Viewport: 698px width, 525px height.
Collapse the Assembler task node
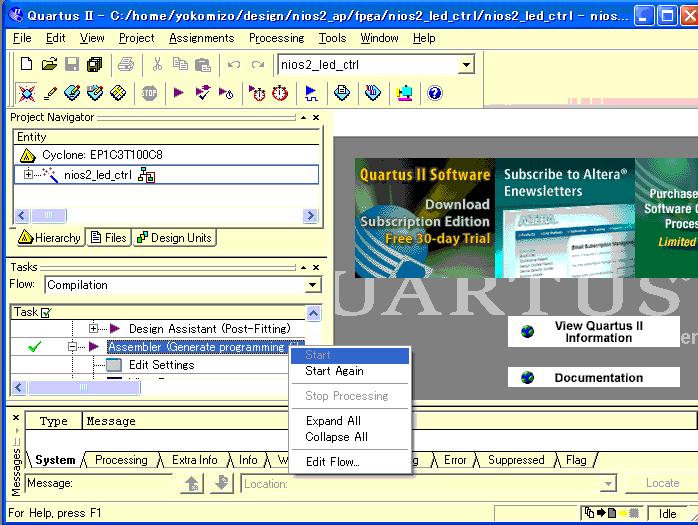coord(72,346)
